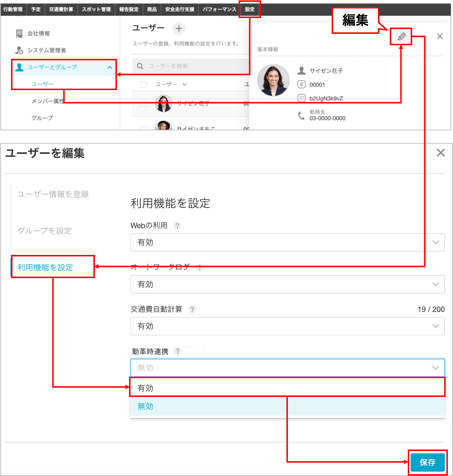Open the pencil edit icon for サイゼン花子

pos(401,36)
